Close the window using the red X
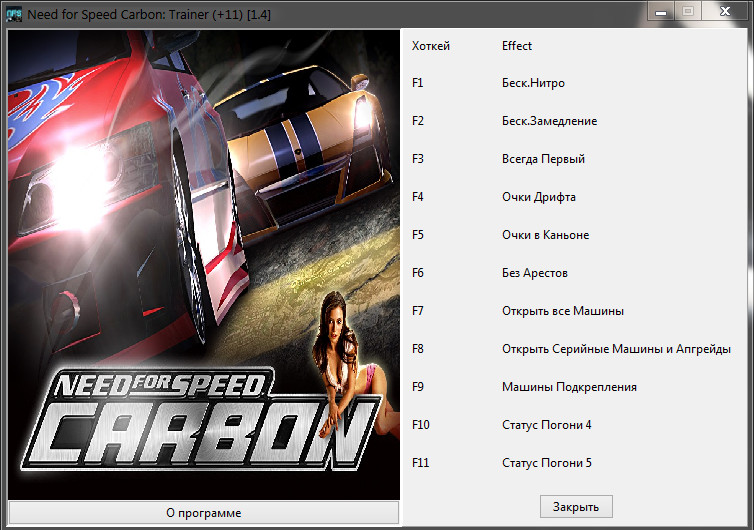This screenshot has height=530, width=754. pos(721,11)
